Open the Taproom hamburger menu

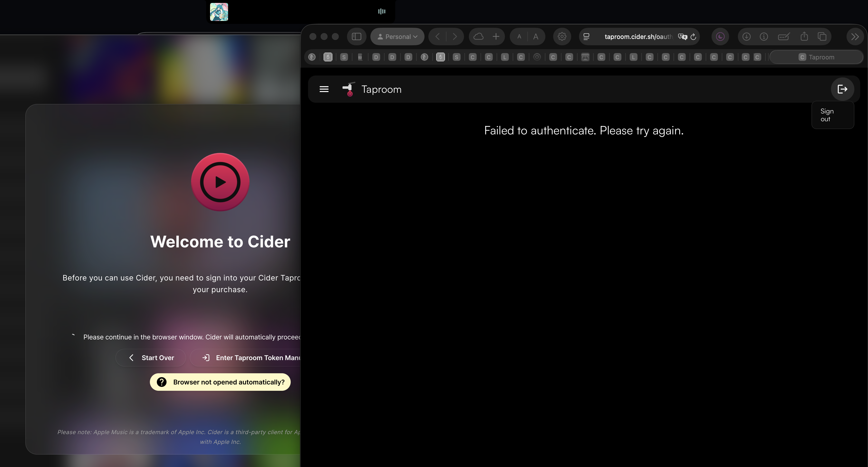[x=324, y=89]
